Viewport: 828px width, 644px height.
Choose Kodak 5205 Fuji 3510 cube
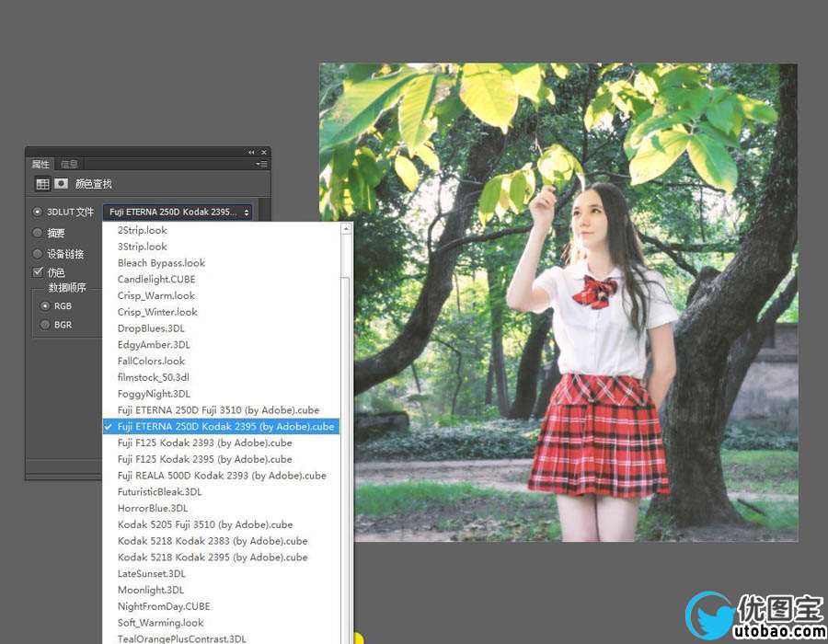[x=221, y=524]
